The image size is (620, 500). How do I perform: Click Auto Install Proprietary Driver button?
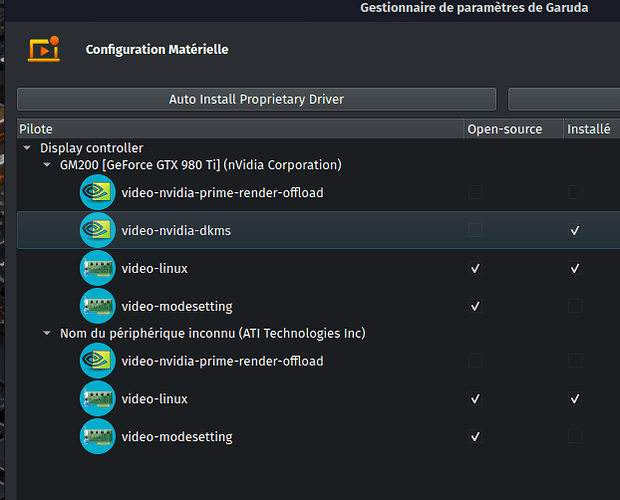click(x=256, y=99)
